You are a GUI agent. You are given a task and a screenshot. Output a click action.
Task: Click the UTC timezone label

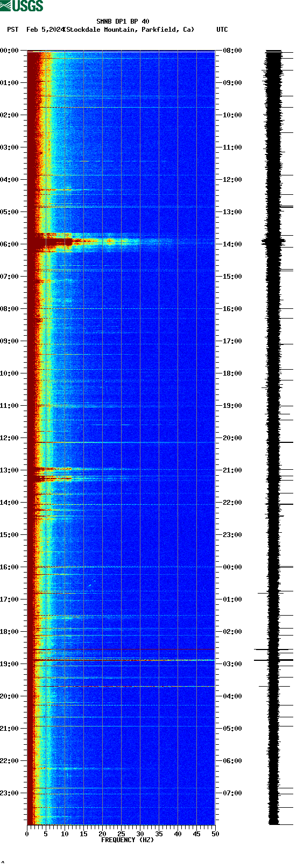222,30
